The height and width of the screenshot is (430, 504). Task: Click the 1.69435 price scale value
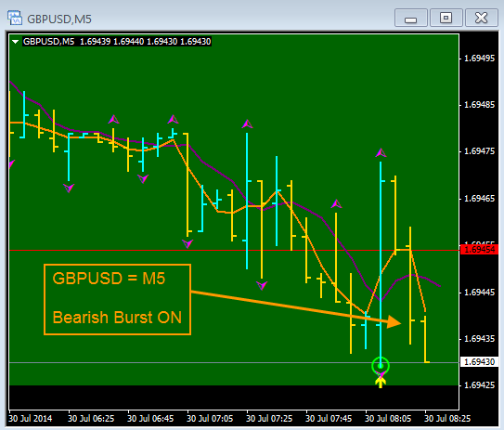479,339
